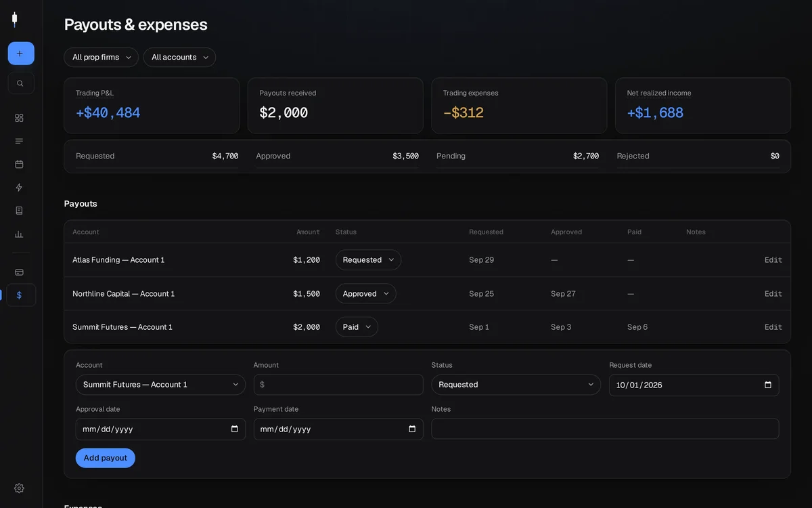Click the Net realized income value +$1,688
The width and height of the screenshot is (812, 508).
pos(655,113)
